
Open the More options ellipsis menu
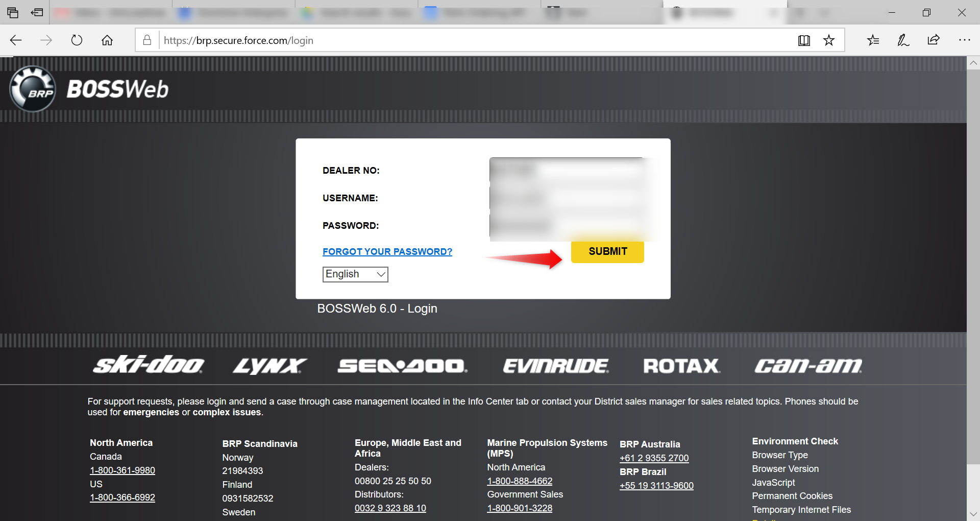click(x=964, y=40)
